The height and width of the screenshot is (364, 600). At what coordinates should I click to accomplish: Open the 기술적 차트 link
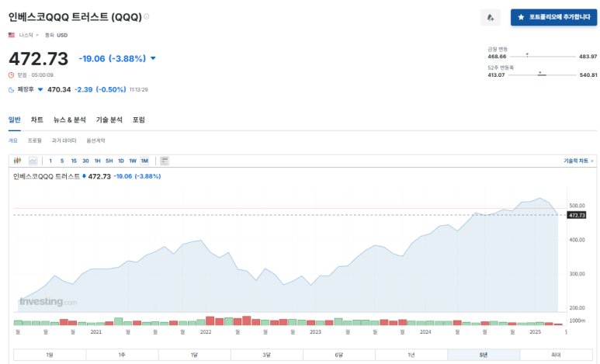(x=578, y=161)
